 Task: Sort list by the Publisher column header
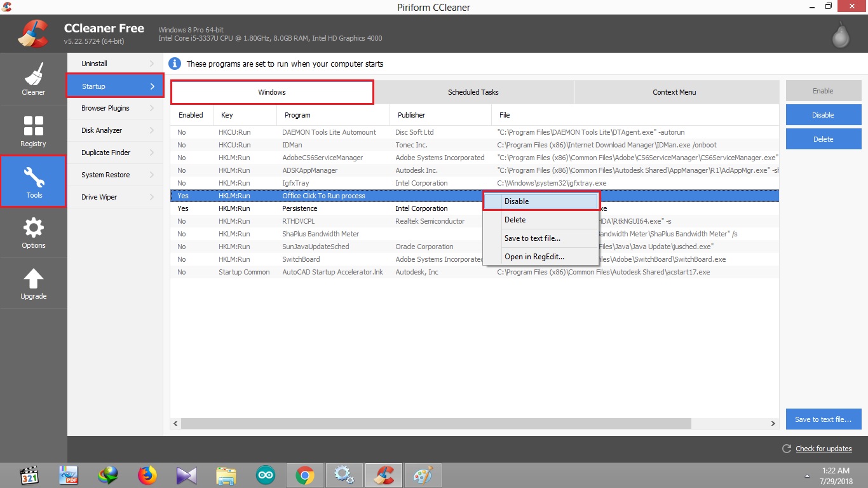[440, 115]
